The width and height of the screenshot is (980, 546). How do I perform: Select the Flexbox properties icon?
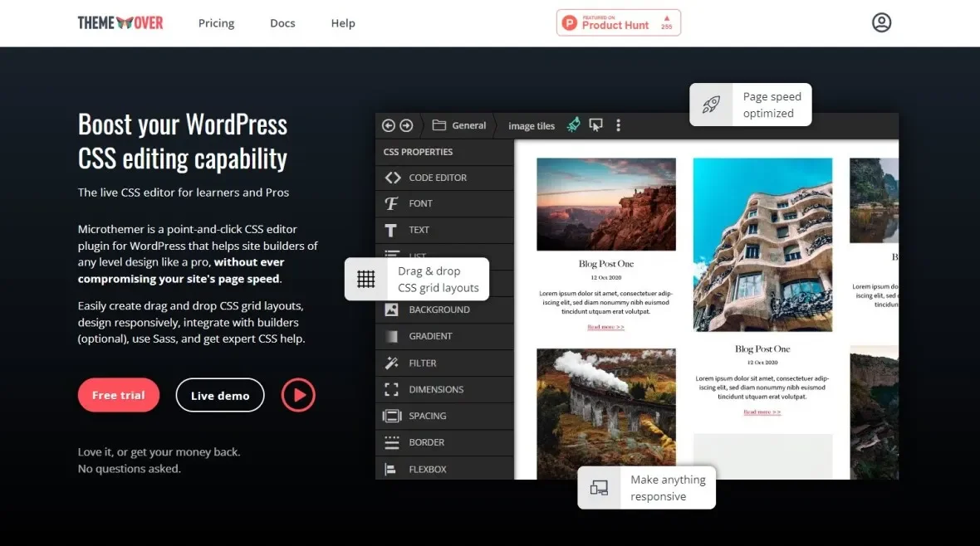[392, 469]
